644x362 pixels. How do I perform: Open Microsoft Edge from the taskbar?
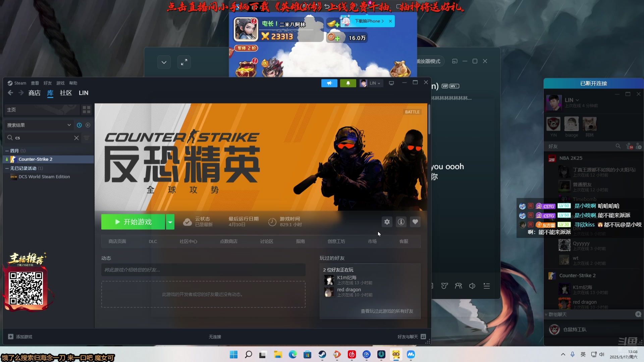pos(293,354)
